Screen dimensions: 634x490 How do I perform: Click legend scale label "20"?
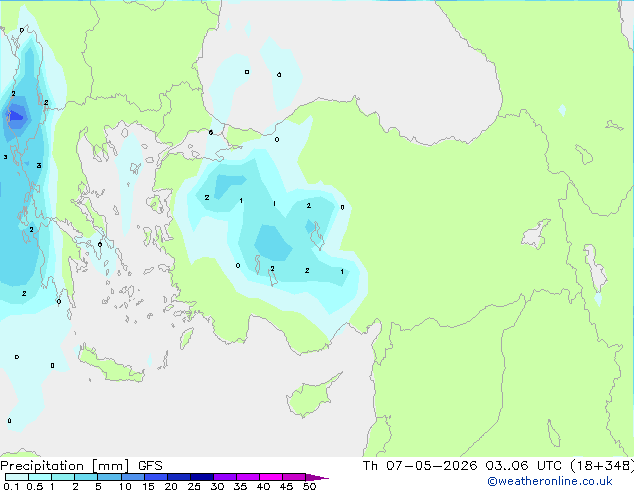[x=171, y=486]
